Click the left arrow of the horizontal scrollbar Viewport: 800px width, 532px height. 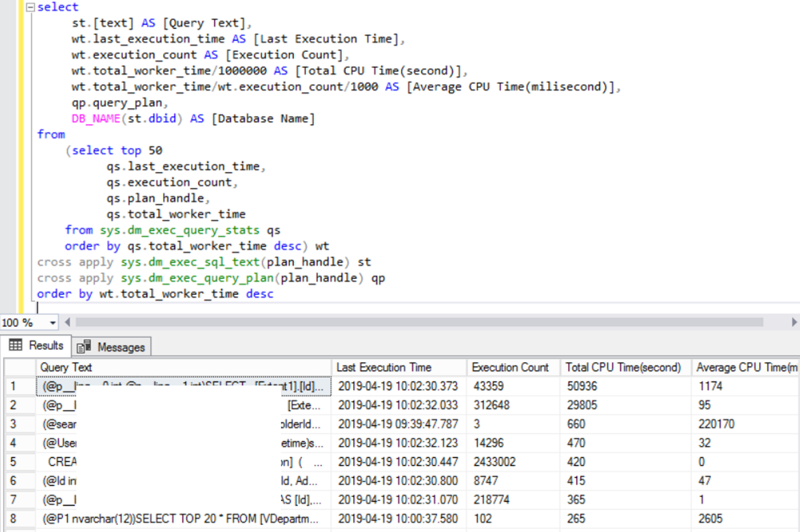point(68,322)
